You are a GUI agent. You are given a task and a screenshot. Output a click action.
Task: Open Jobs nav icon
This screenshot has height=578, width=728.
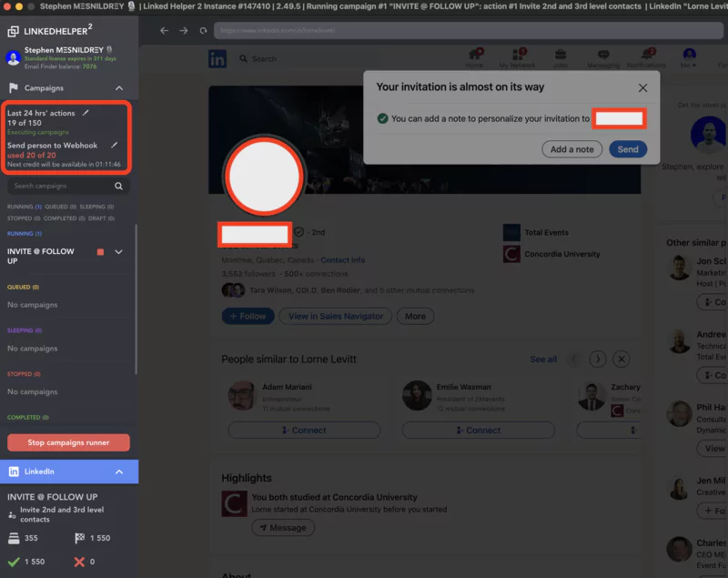(561, 58)
